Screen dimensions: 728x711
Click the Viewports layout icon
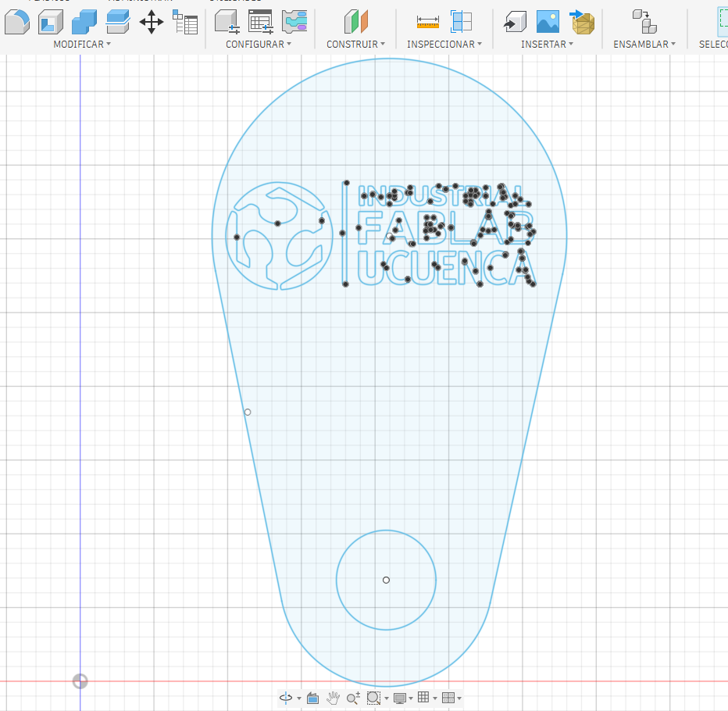(x=448, y=698)
